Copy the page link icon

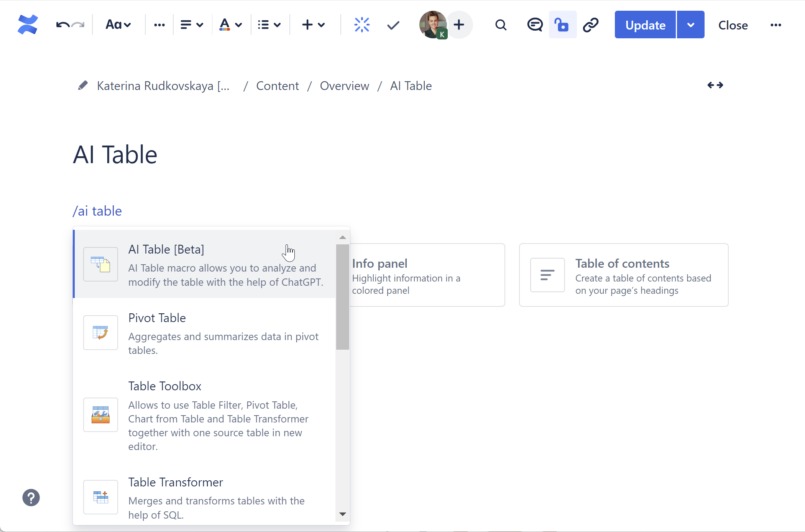[x=591, y=25]
